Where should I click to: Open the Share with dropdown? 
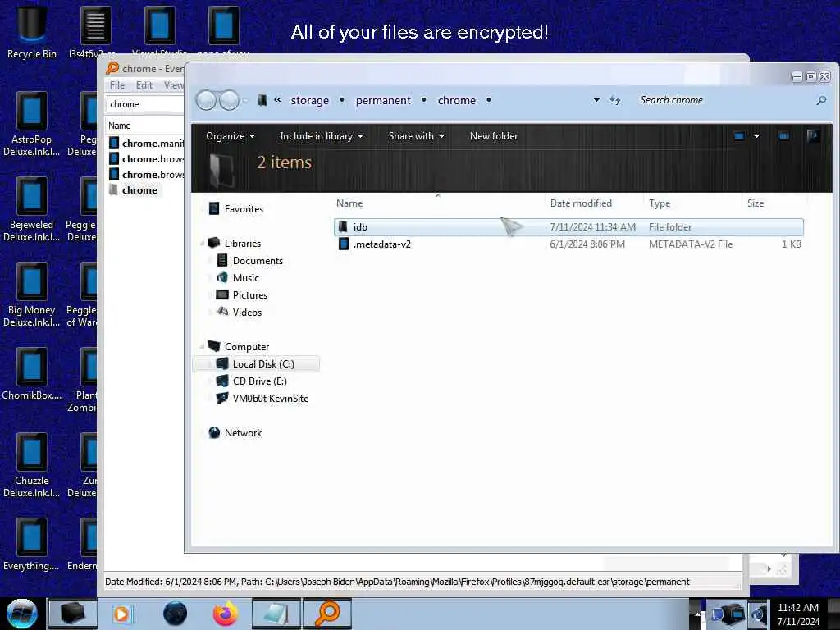417,136
